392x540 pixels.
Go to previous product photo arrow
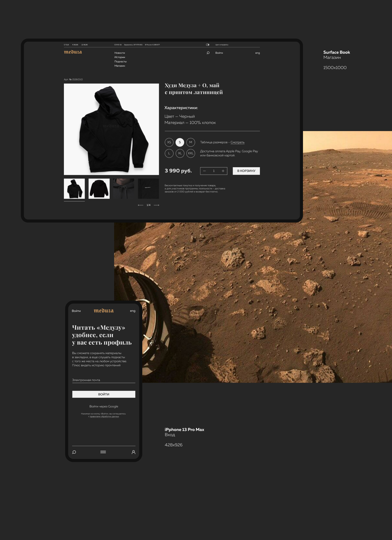point(140,205)
